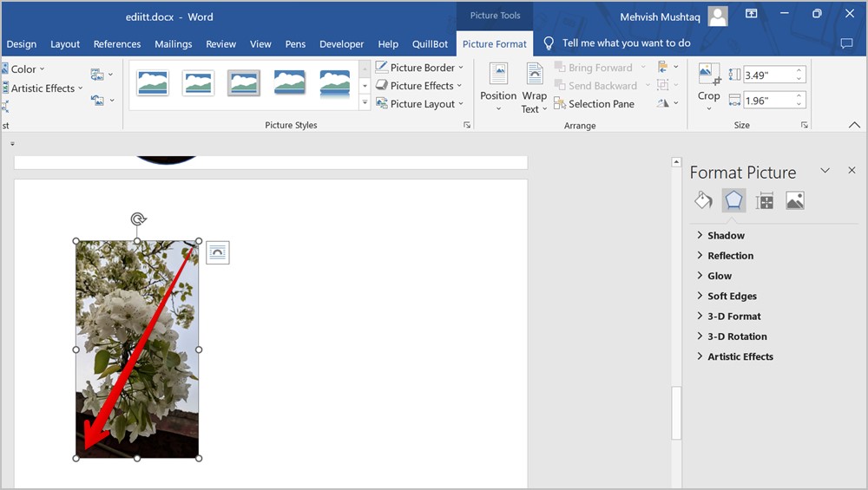Expand the 3-D Rotation section
Viewport: 868px width, 490px height.
point(737,336)
